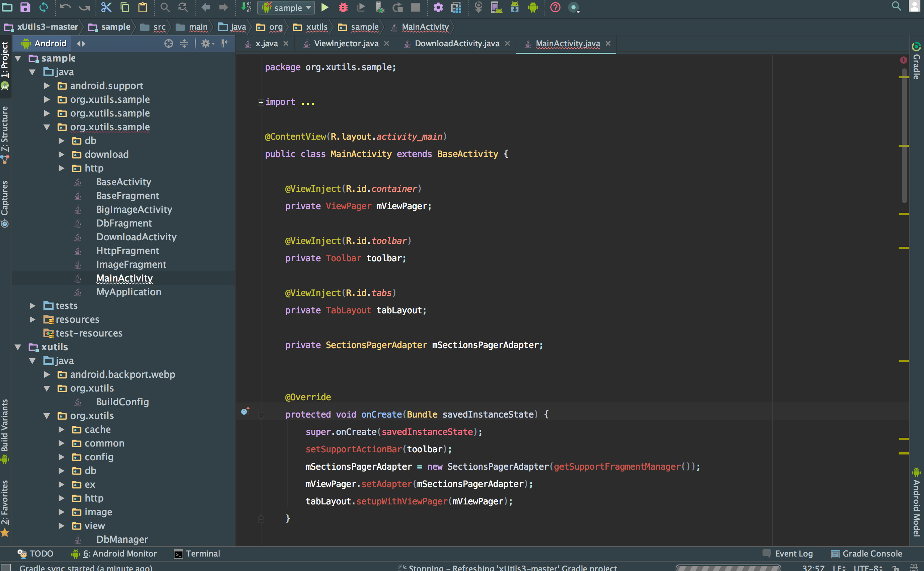This screenshot has height=571, width=924.
Task: Navigate back with the left arrow
Action: [206, 7]
